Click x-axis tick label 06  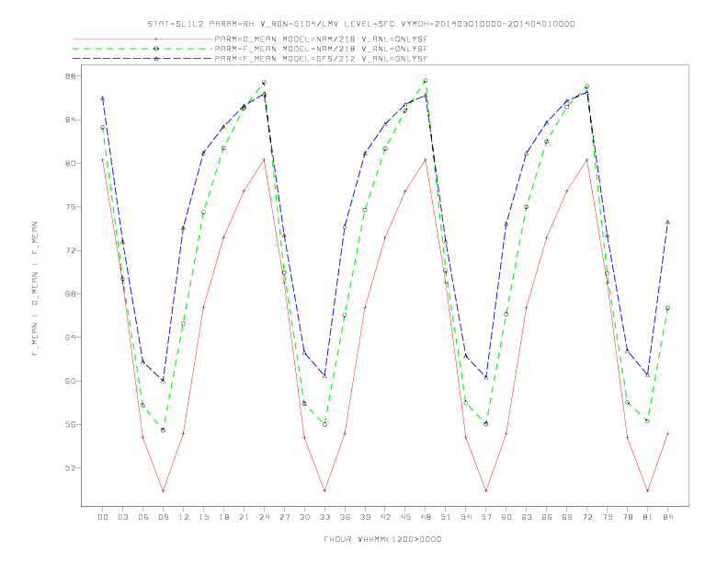[x=143, y=517]
